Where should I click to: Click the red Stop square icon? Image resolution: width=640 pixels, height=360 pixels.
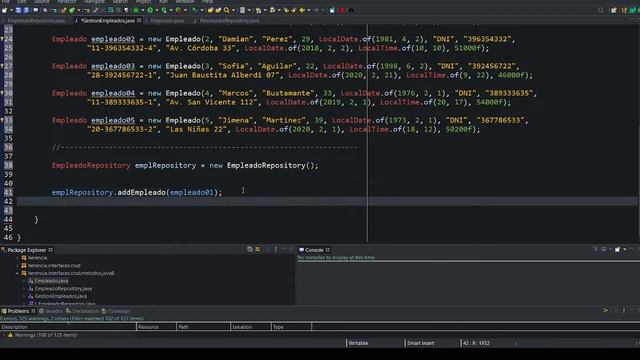click(x=342, y=10)
